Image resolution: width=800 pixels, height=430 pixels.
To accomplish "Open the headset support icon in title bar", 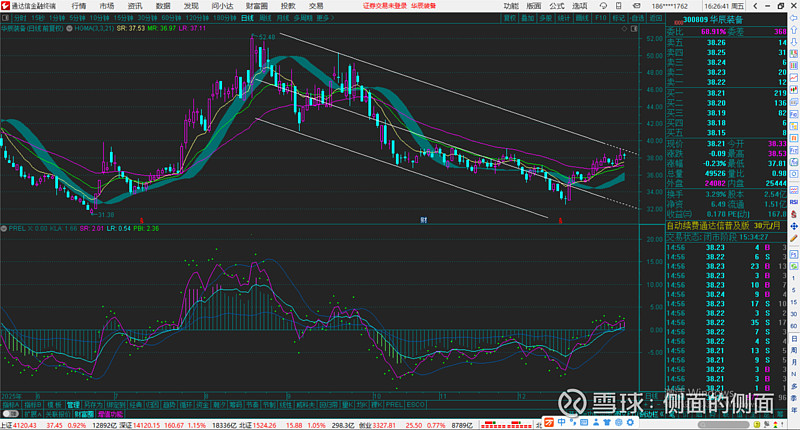I will (x=603, y=6).
